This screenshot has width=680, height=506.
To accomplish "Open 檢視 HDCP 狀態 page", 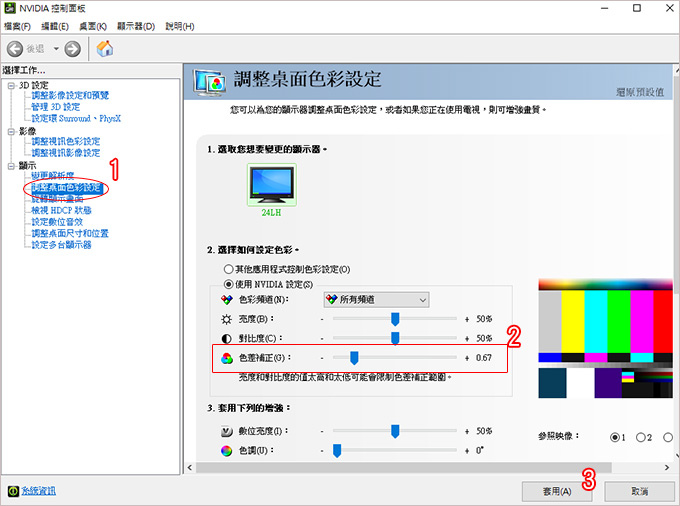I will click(x=61, y=211).
